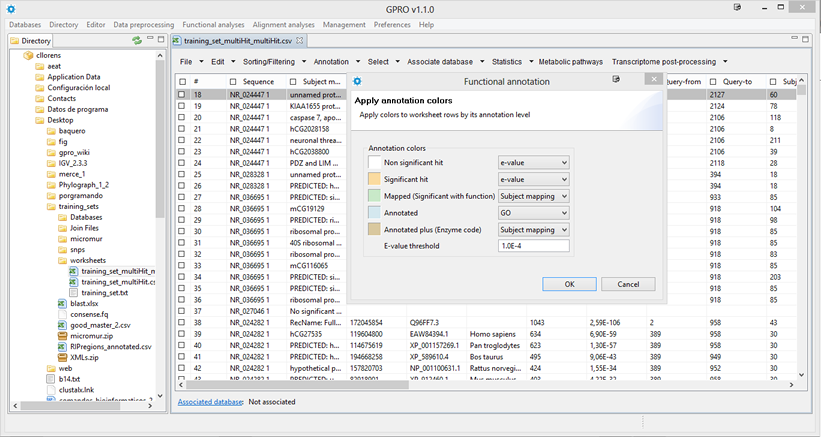The width and height of the screenshot is (821, 437).
Task: Open the Non significant hit dropdown
Action: [533, 162]
